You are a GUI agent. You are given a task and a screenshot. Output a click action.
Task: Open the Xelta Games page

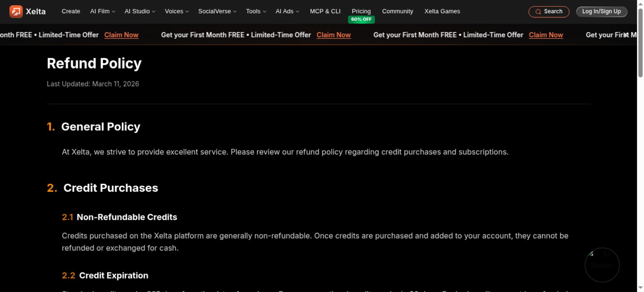(x=442, y=11)
